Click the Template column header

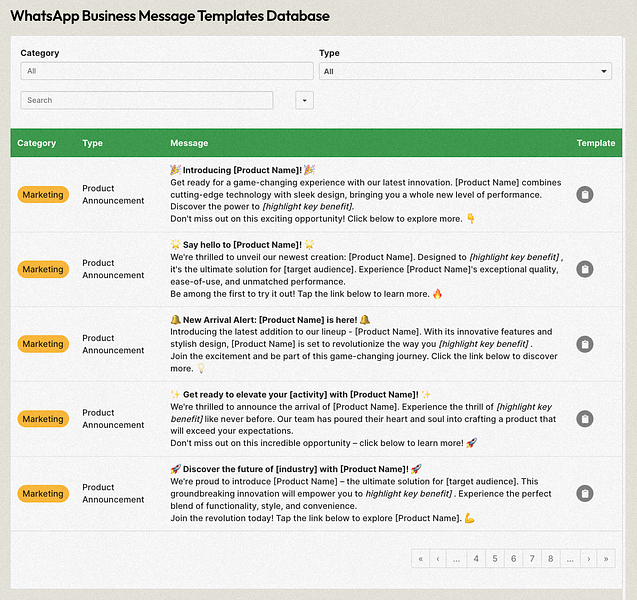coord(596,143)
